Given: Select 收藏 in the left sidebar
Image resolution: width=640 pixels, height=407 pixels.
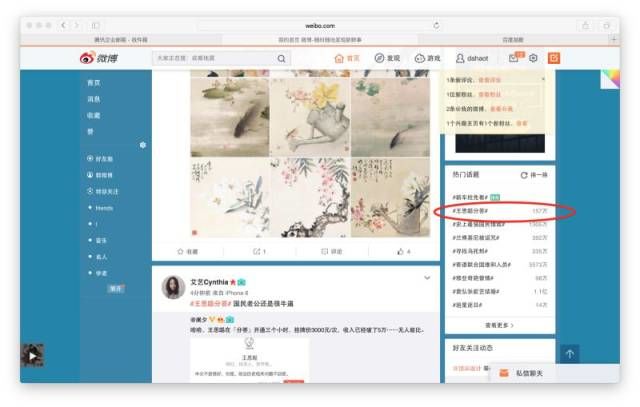Looking at the screenshot, I should click(93, 116).
